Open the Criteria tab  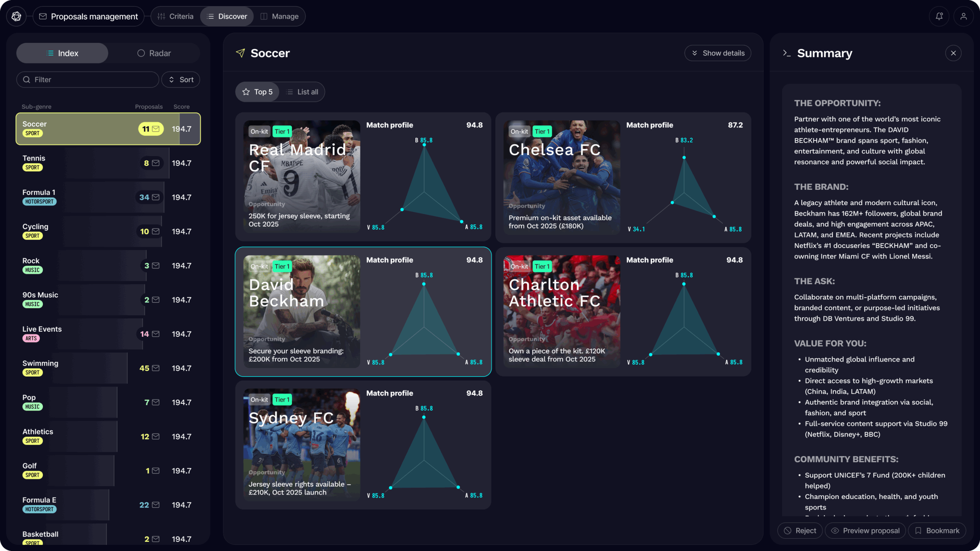point(175,16)
